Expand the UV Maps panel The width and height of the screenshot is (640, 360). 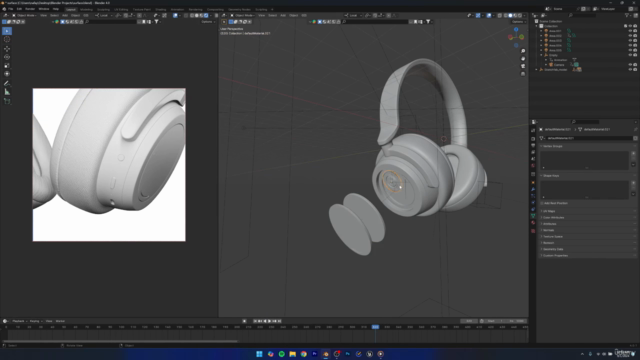(549, 211)
